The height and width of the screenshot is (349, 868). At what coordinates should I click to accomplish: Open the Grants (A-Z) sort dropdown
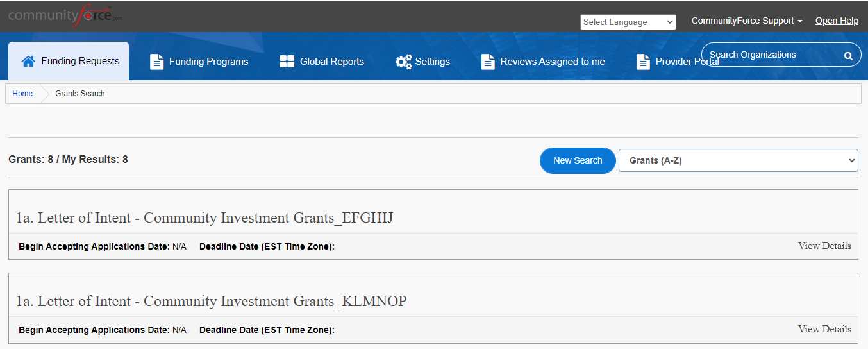pos(738,160)
